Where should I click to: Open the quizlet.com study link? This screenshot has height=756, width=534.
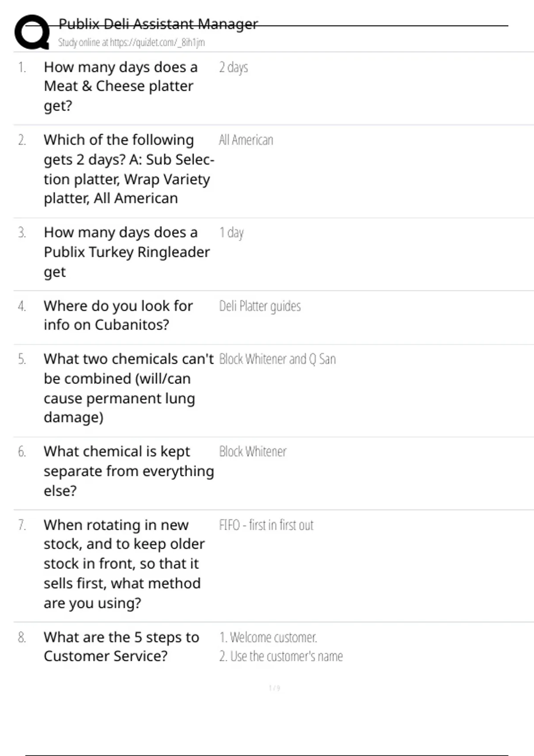(x=131, y=43)
